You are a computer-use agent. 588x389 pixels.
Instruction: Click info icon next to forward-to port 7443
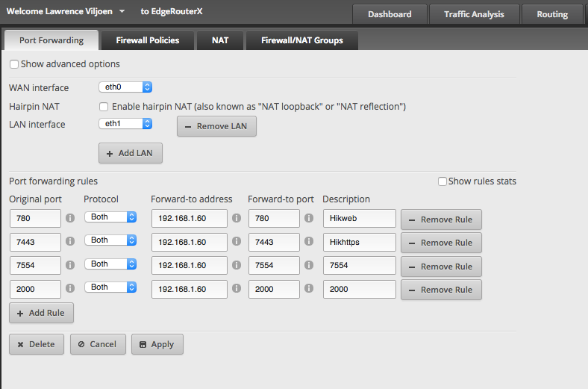point(310,243)
